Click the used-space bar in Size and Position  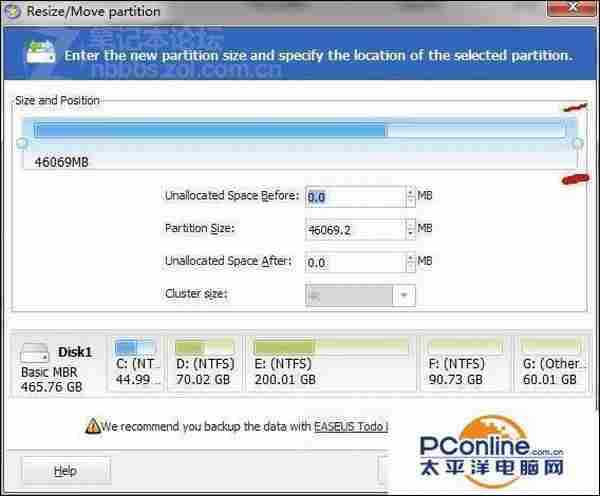pyautogui.click(x=210, y=130)
